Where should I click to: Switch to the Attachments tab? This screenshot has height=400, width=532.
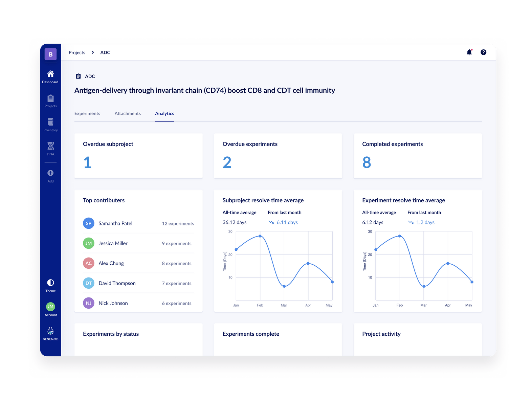click(128, 113)
